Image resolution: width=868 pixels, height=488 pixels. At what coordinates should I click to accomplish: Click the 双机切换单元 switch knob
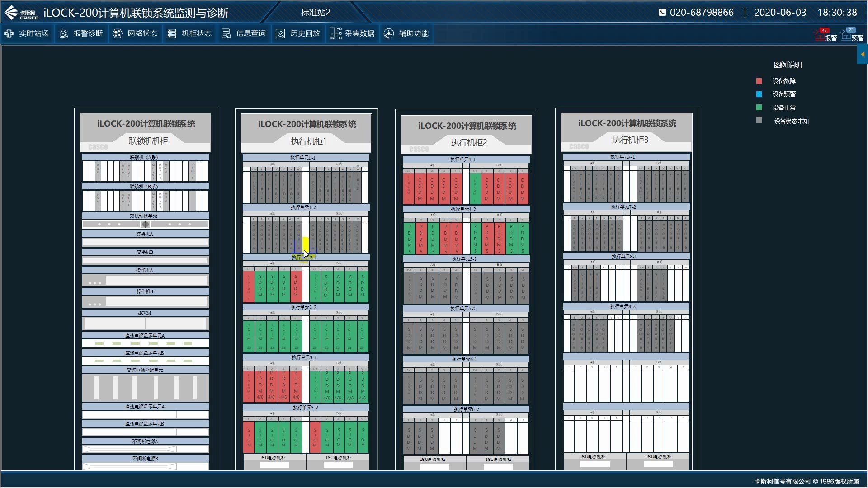coord(146,224)
